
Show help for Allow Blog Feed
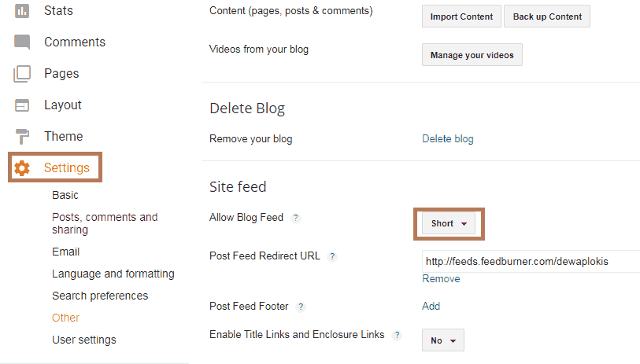point(296,218)
